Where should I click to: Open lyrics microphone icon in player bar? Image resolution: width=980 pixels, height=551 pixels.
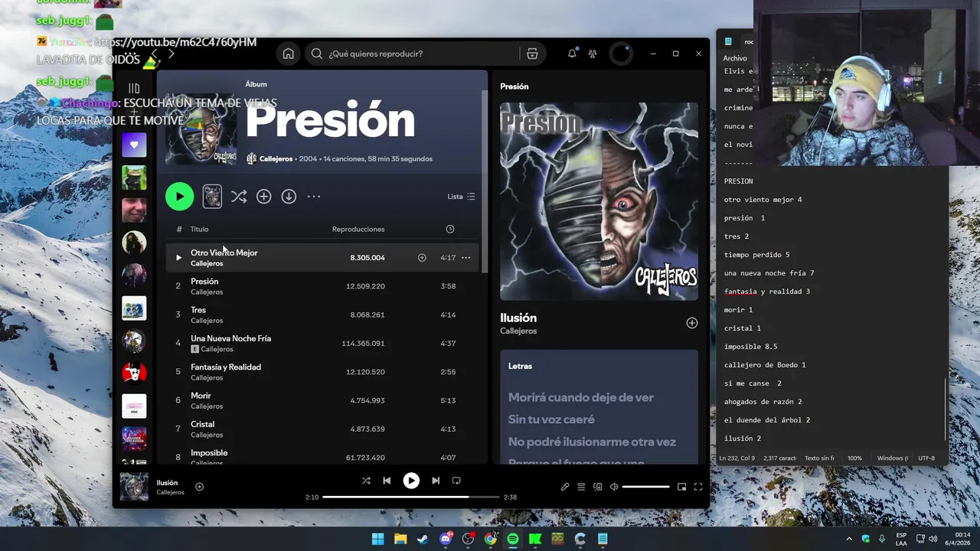(565, 487)
